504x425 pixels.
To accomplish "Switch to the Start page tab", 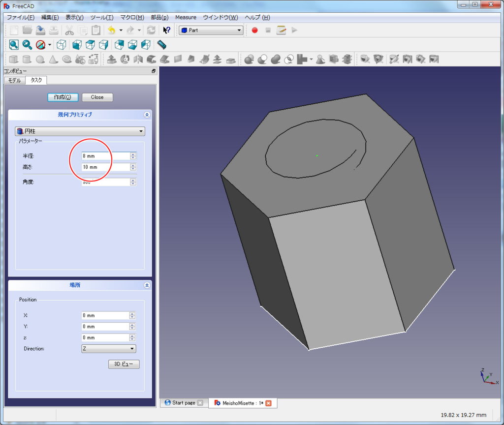I will click(184, 403).
